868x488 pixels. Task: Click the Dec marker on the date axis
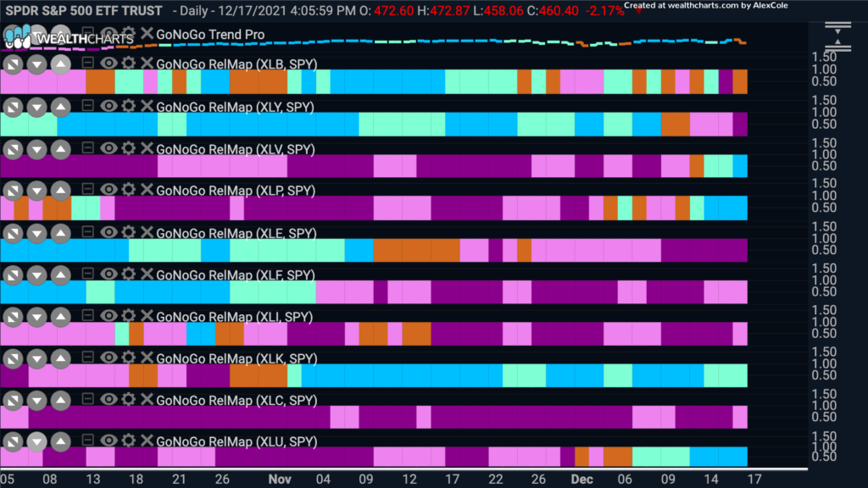click(581, 480)
